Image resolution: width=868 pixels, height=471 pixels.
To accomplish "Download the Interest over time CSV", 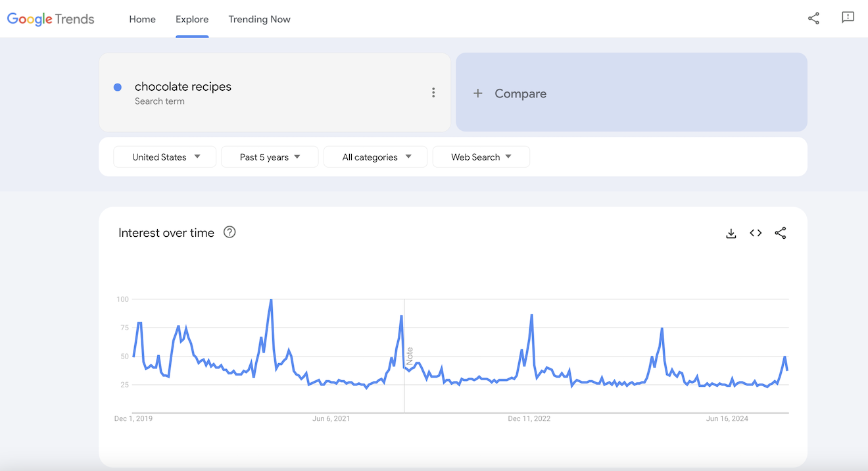I will pos(731,233).
